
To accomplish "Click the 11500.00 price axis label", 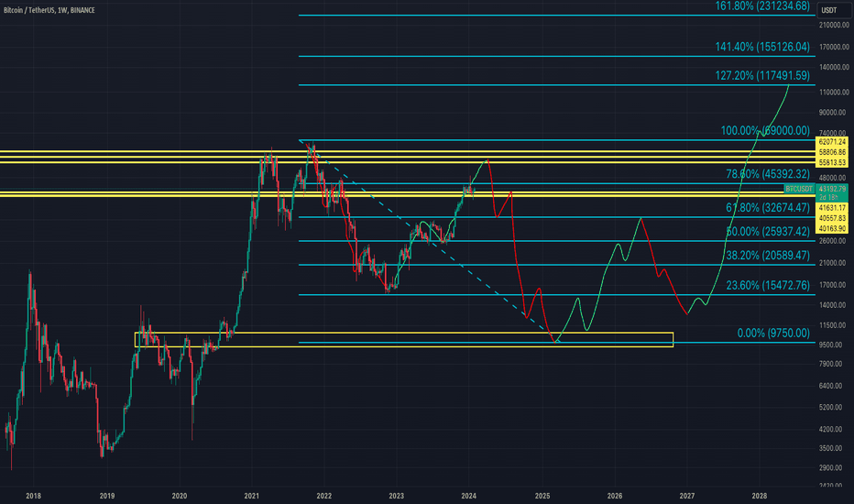I will 834,325.
